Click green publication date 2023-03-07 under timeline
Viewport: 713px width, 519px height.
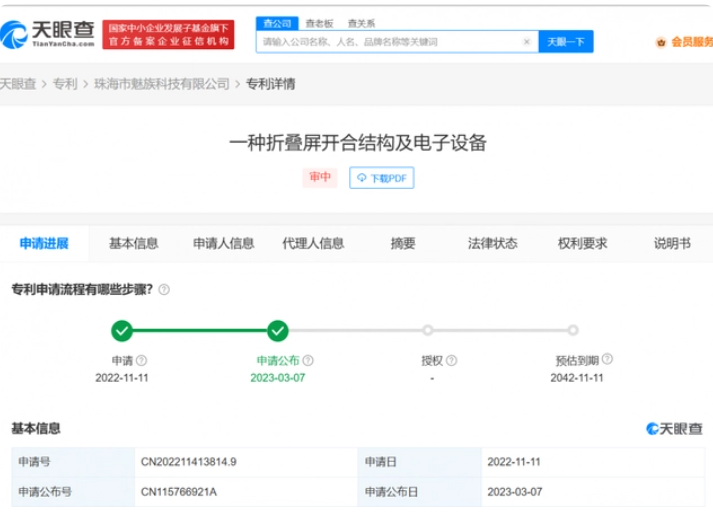click(x=278, y=378)
